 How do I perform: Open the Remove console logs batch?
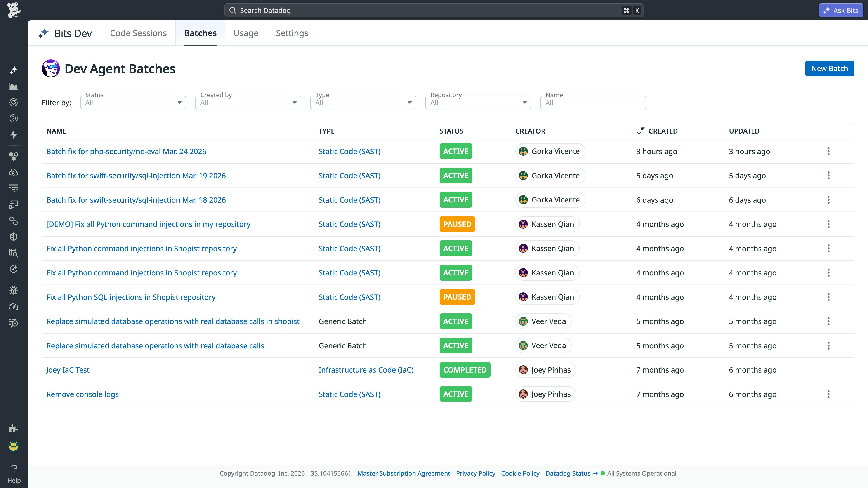pos(82,394)
